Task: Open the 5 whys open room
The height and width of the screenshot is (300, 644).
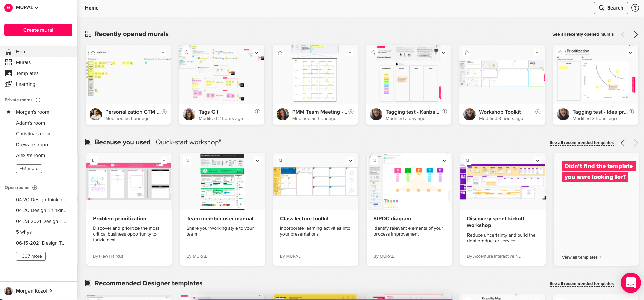Action: [24, 232]
